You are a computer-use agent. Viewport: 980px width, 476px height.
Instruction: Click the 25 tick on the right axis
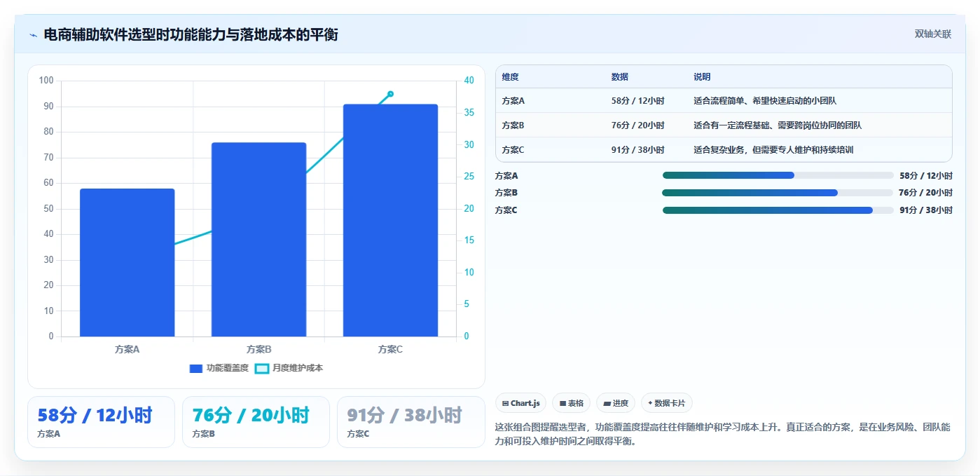tap(469, 177)
